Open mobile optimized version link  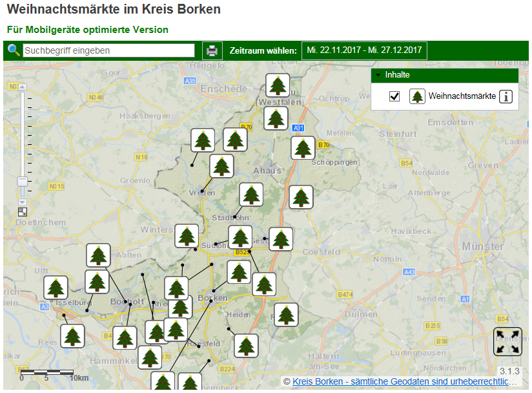tap(87, 30)
